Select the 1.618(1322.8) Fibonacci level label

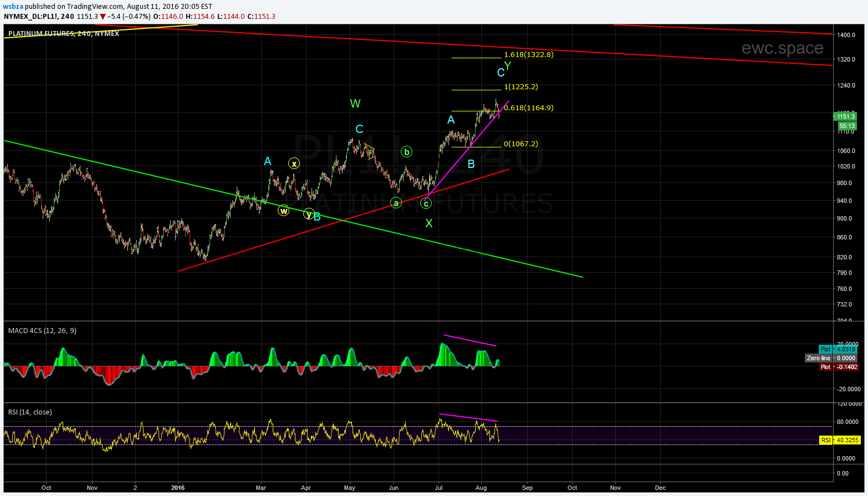click(x=528, y=55)
